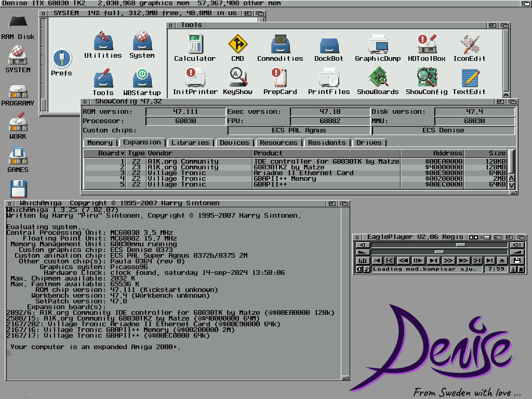The height and width of the screenshot is (399, 532).
Task: Toggle EaglePlayer speaker mute button
Action: (359, 269)
